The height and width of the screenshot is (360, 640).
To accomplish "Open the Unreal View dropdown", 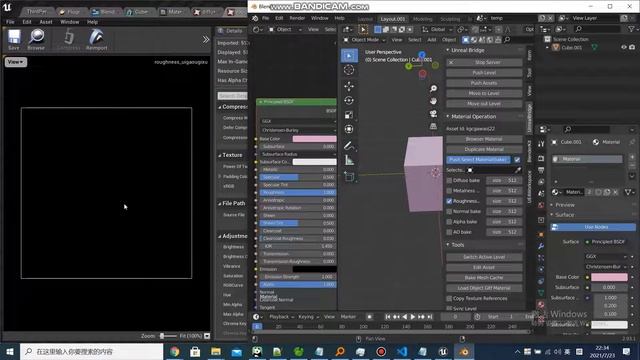I will [16, 62].
